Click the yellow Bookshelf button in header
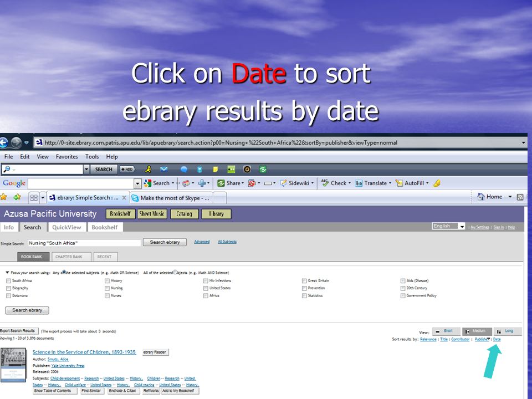This screenshot has width=532, height=399. pos(120,214)
